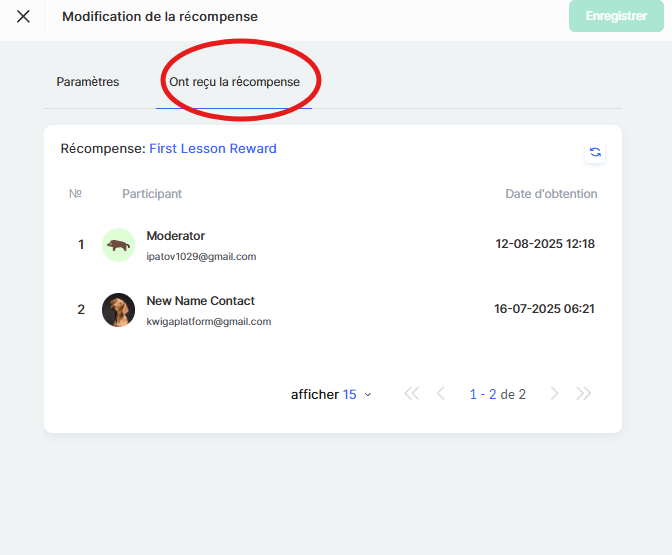
Task: Go to the next page
Action: (x=554, y=393)
